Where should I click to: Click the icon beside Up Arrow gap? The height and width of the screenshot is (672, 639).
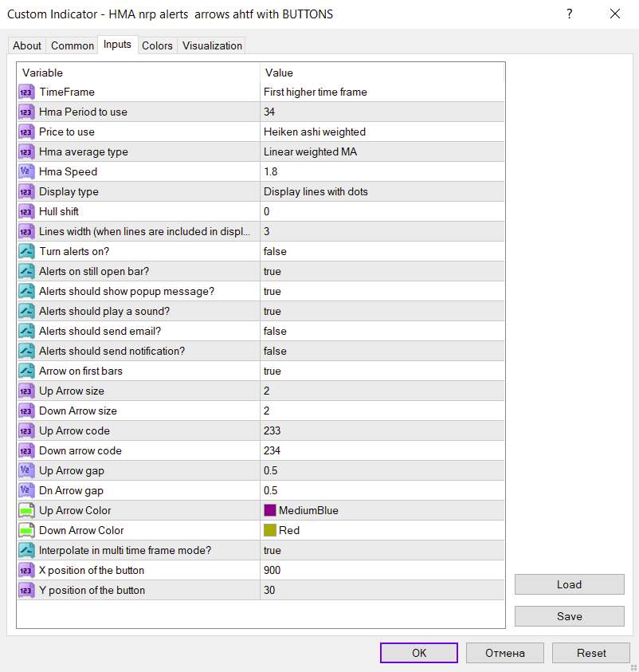pos(26,470)
